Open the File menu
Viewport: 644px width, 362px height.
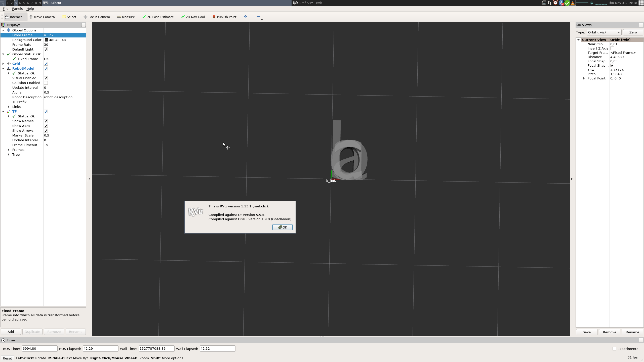pyautogui.click(x=5, y=9)
